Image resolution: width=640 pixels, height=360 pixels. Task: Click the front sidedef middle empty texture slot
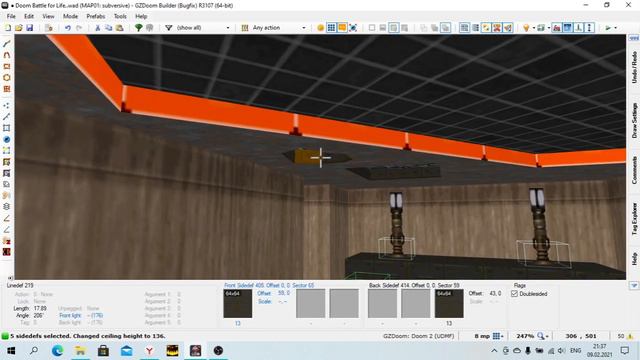coord(311,304)
